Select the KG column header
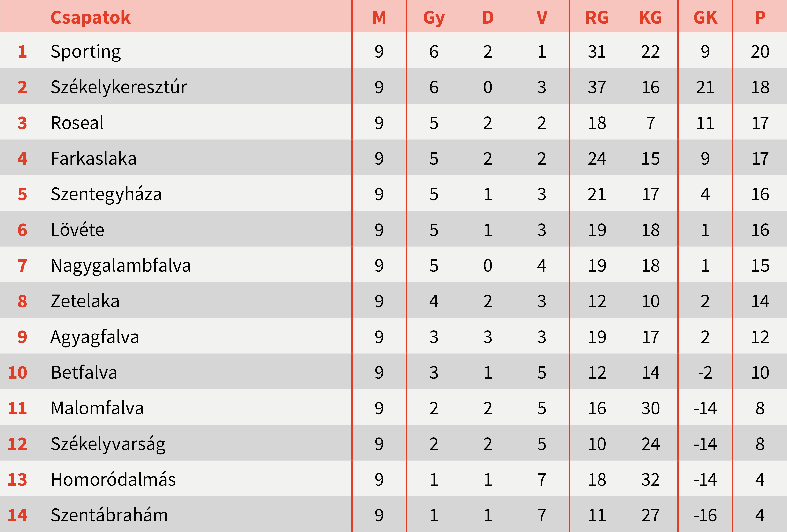 tap(650, 18)
